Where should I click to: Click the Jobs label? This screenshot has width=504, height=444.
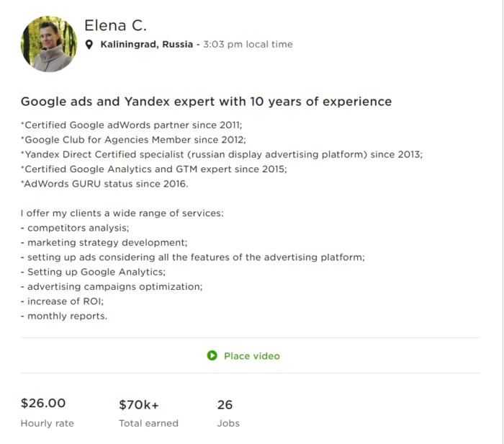pos(228,423)
